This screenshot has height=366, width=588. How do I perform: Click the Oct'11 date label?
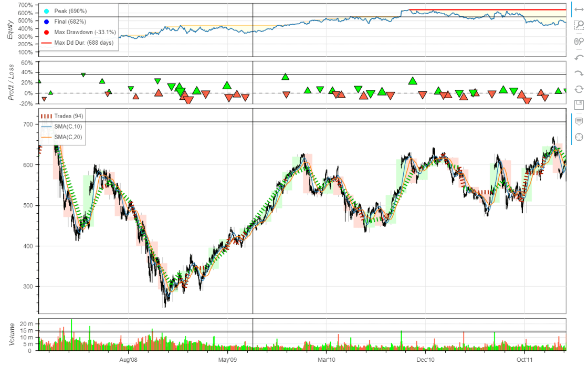(524, 360)
